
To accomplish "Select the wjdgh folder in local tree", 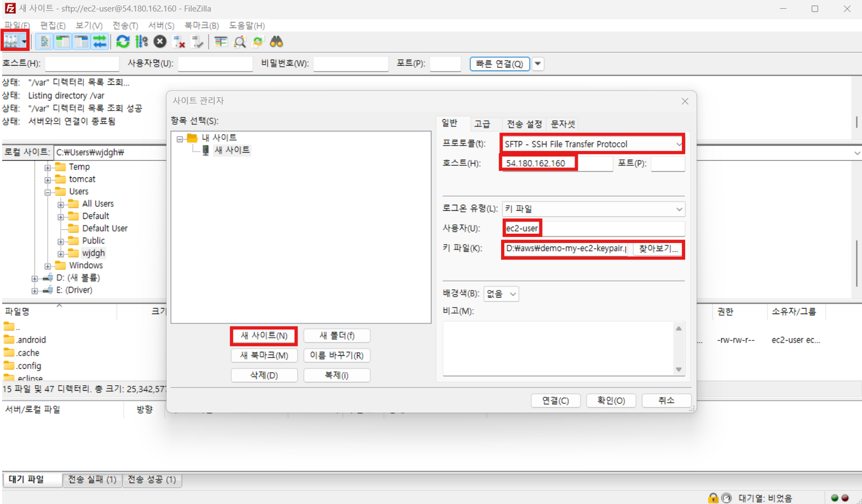I will (93, 253).
